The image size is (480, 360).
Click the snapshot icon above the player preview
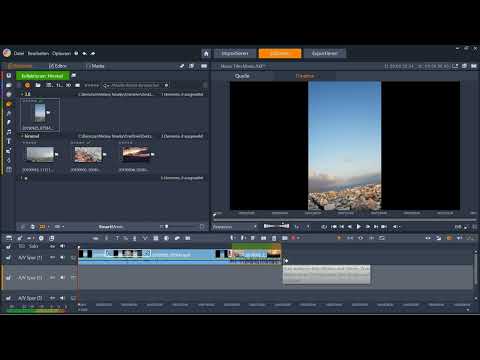click(x=455, y=66)
